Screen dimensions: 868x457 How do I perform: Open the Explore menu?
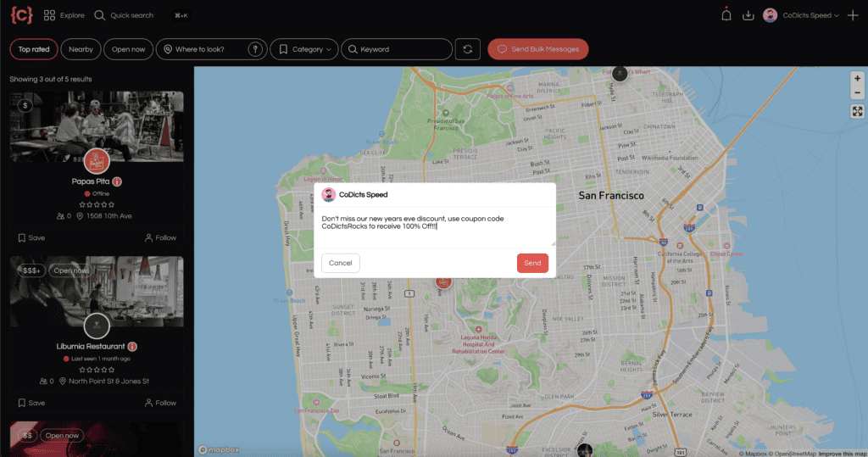tap(64, 15)
